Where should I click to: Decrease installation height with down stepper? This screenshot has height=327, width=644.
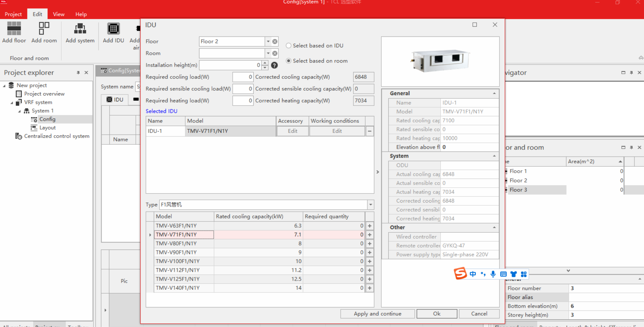tap(265, 67)
